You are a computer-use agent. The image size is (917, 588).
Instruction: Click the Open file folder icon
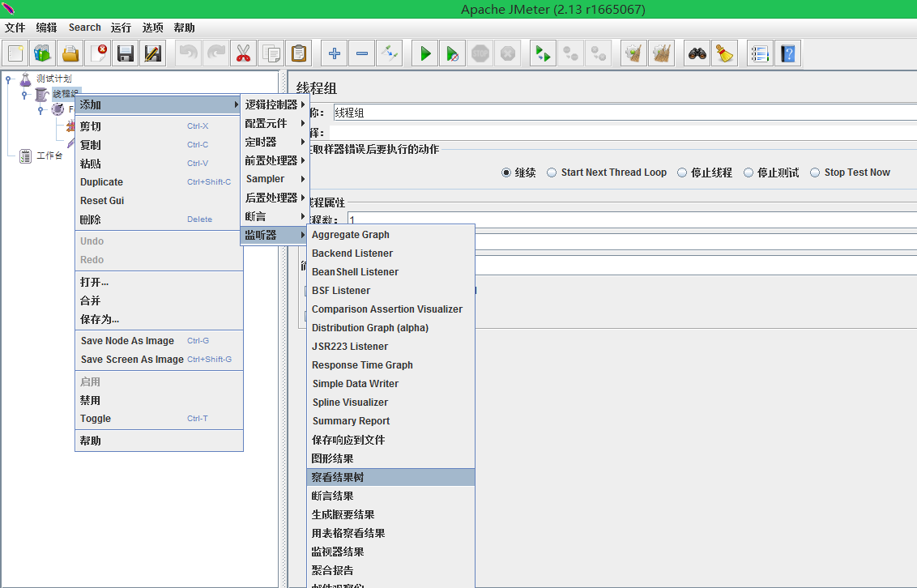click(70, 53)
